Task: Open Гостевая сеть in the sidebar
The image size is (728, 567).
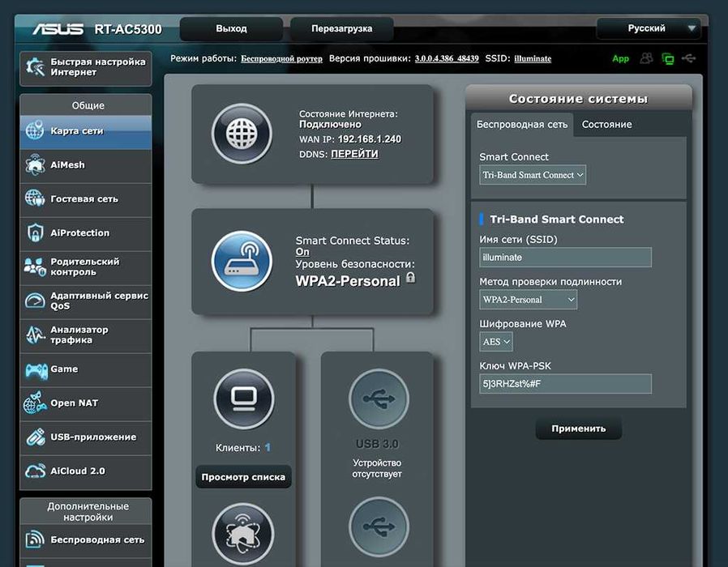Action: click(x=86, y=199)
